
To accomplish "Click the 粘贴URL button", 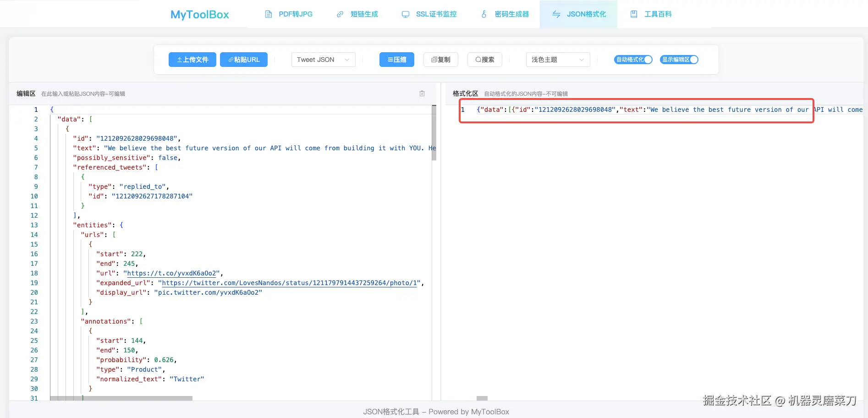I will click(244, 60).
